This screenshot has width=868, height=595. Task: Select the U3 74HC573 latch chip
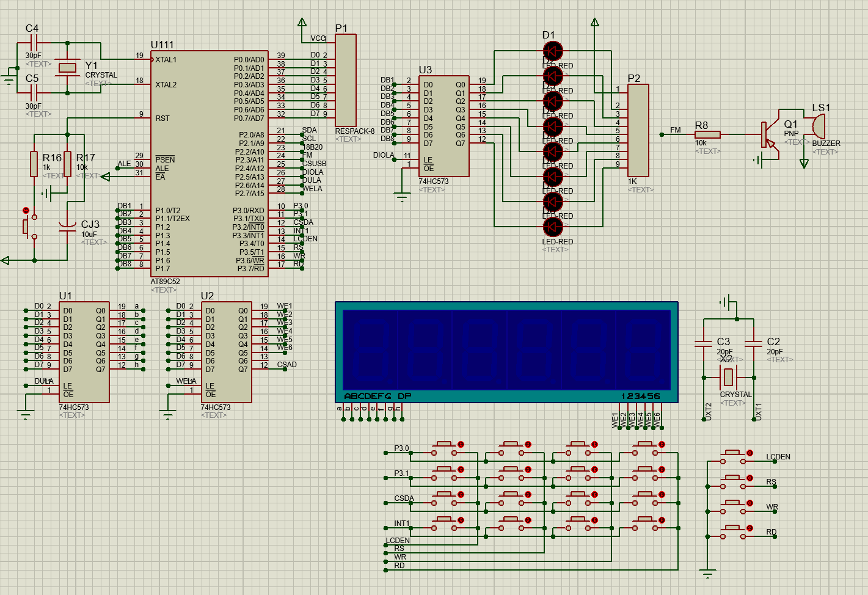point(443,126)
